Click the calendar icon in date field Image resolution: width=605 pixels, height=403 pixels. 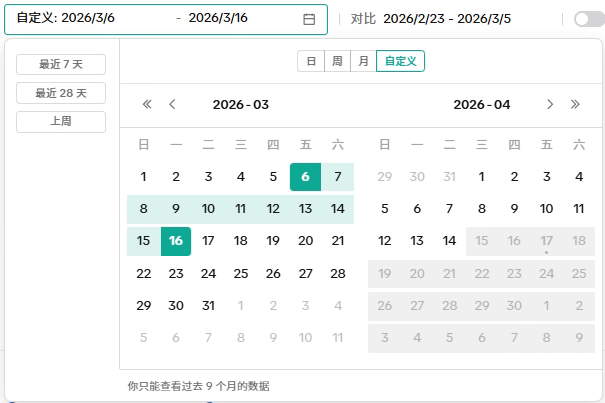coord(309,19)
